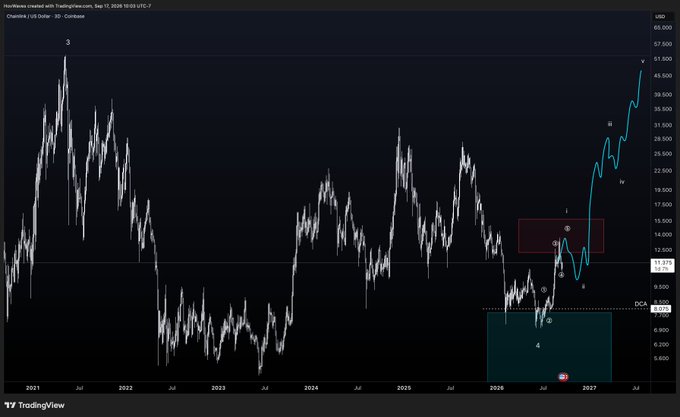
Task: Click the 39.500 price axis label
Action: pyautogui.click(x=663, y=94)
